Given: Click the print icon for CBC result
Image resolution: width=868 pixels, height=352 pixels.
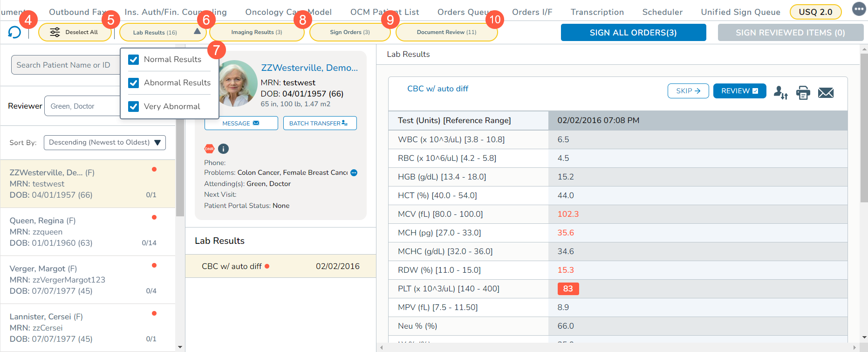Looking at the screenshot, I should (x=803, y=93).
